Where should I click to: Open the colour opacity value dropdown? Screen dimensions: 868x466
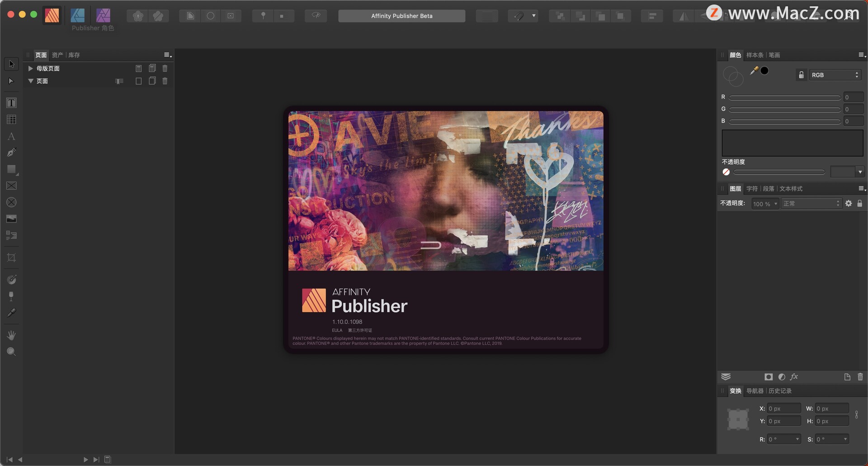point(860,172)
